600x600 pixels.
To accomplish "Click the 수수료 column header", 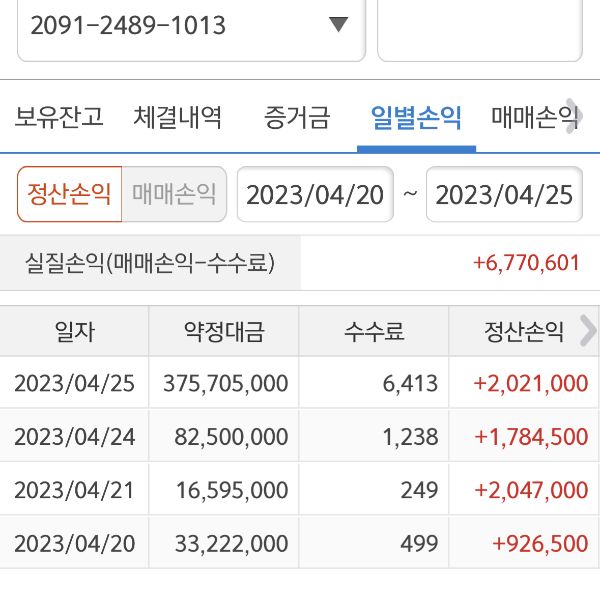I will pos(374,332).
